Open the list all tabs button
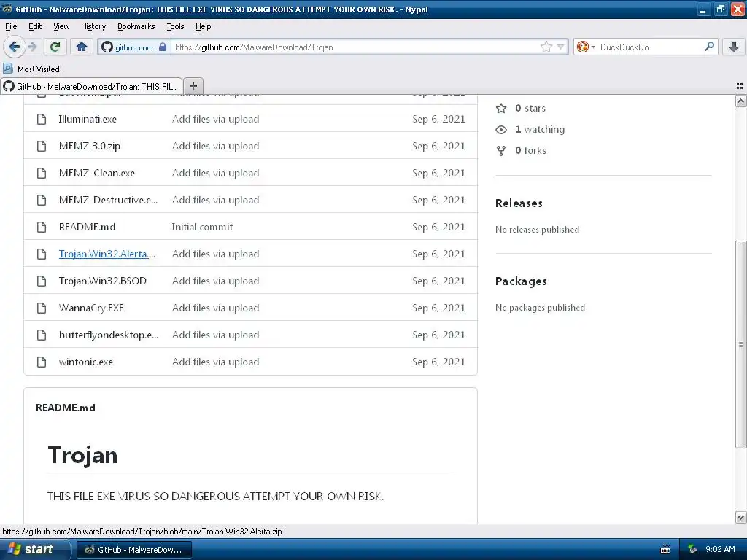747x560 pixels. pos(740,86)
